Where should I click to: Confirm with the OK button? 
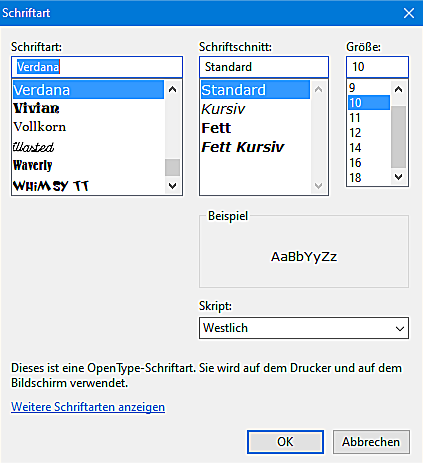[x=285, y=442]
